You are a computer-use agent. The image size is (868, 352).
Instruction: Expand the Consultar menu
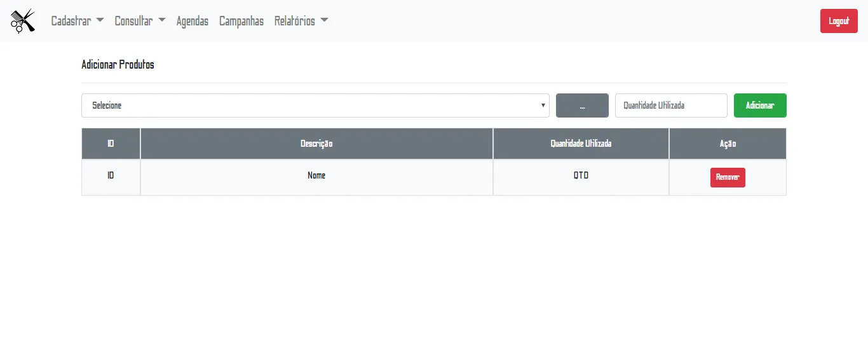click(140, 21)
